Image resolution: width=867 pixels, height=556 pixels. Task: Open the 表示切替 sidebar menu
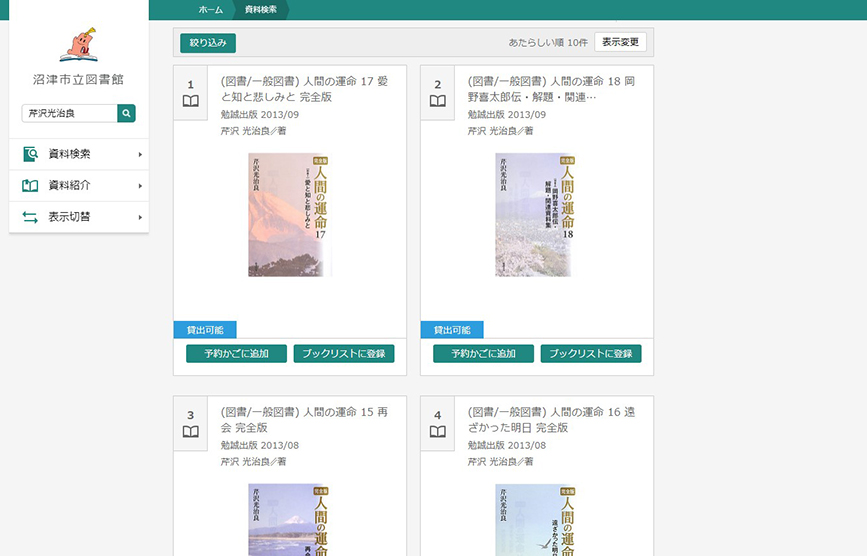[79, 217]
